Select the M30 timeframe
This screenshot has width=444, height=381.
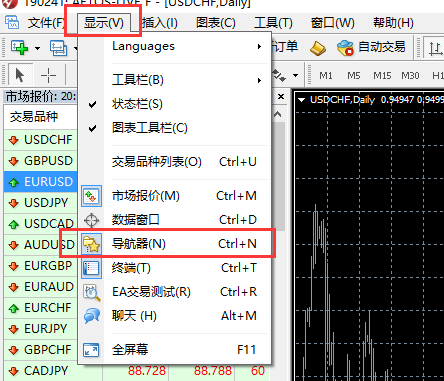(x=410, y=76)
